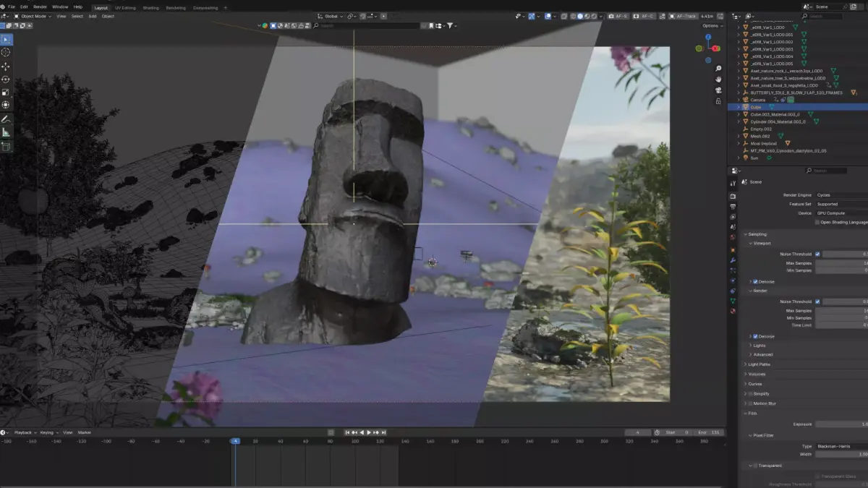Viewport: 868px width, 488px height.
Task: Jump to the timeline start frame
Action: pos(348,432)
